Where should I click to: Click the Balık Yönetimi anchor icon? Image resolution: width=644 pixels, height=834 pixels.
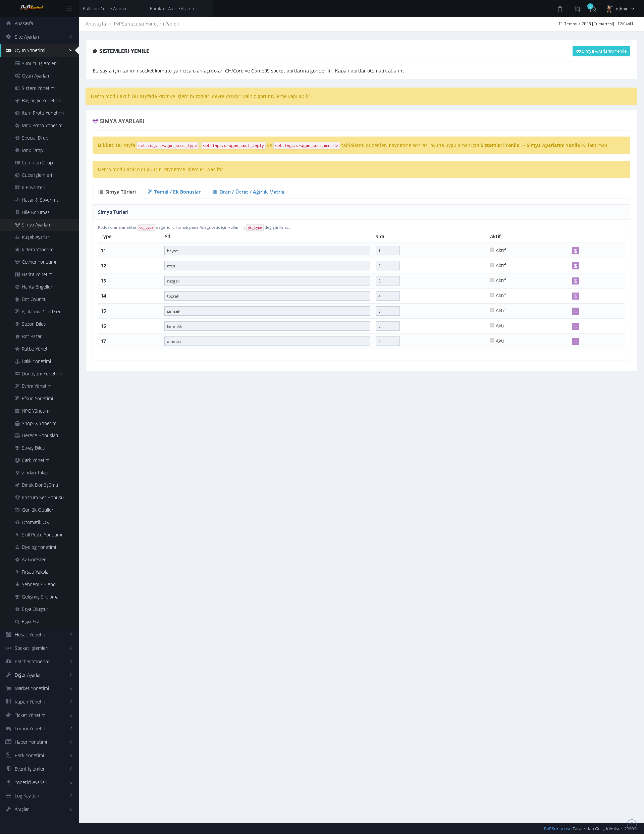(17, 361)
